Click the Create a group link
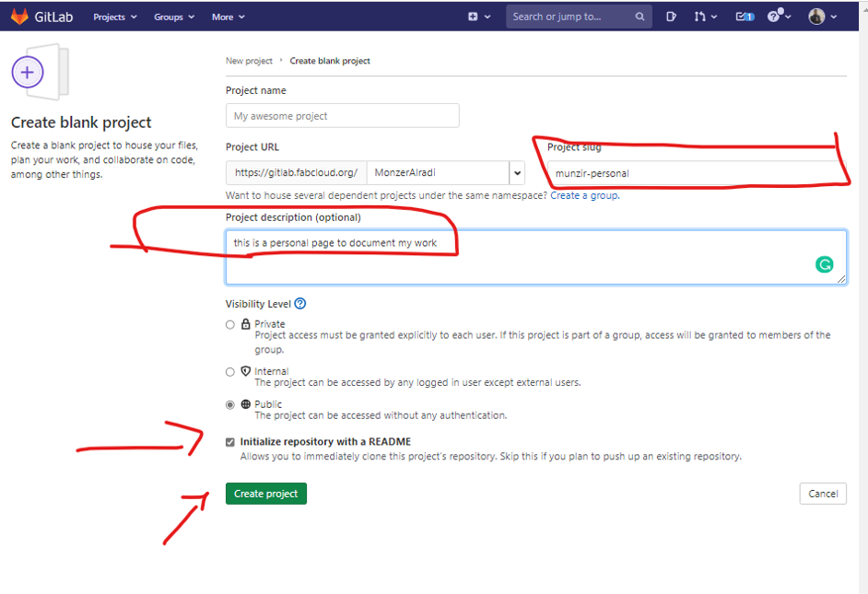This screenshot has height=594, width=868. tap(584, 195)
